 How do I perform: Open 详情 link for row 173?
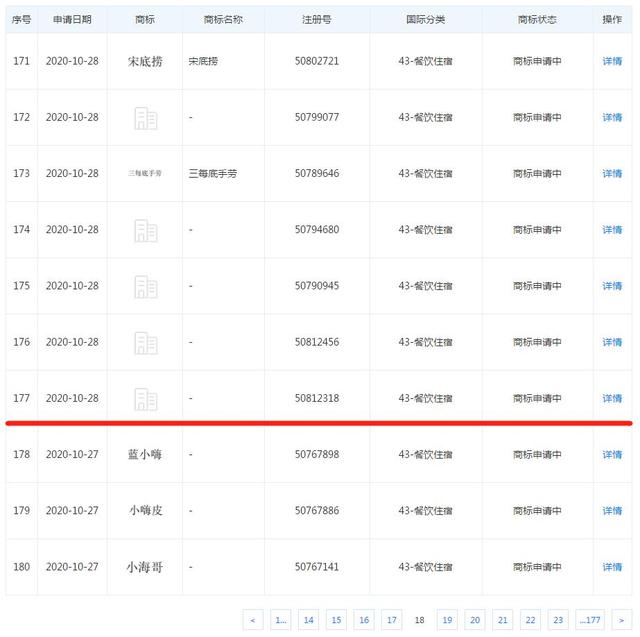click(x=612, y=173)
